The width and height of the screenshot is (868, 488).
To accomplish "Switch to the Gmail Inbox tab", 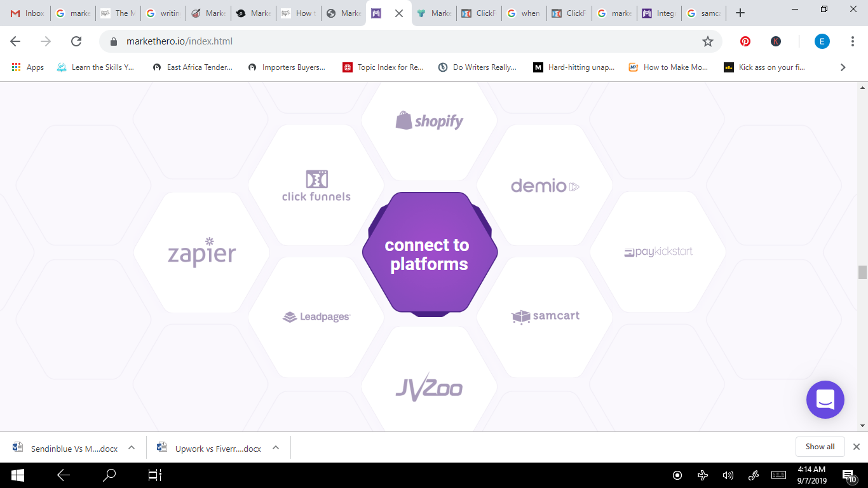I will (27, 13).
